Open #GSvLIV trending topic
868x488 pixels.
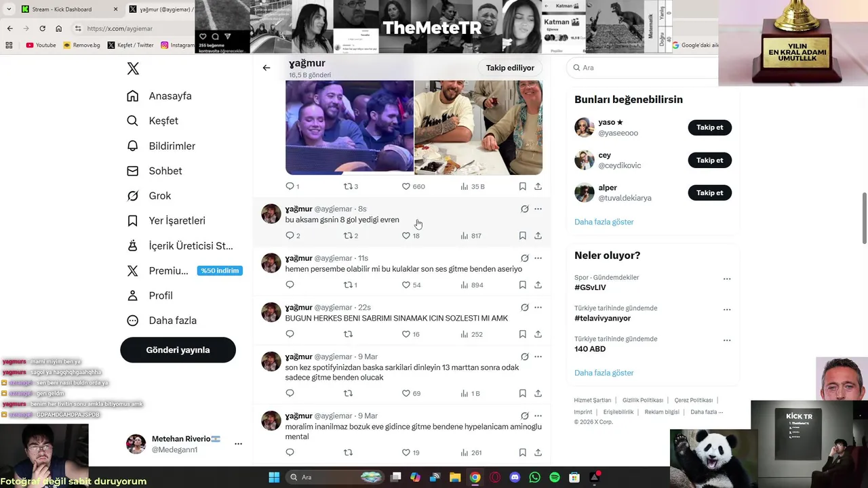click(590, 287)
